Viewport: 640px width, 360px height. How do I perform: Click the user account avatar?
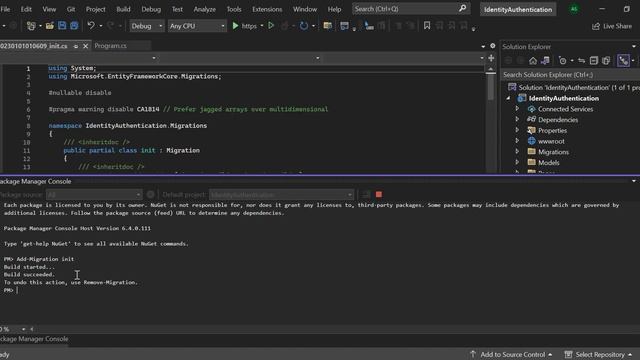tap(574, 9)
